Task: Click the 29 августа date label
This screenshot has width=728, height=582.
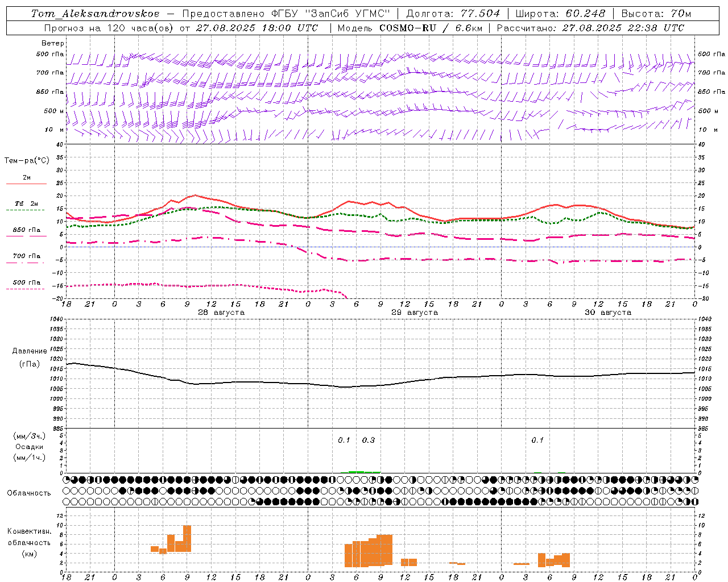Action: tap(415, 313)
